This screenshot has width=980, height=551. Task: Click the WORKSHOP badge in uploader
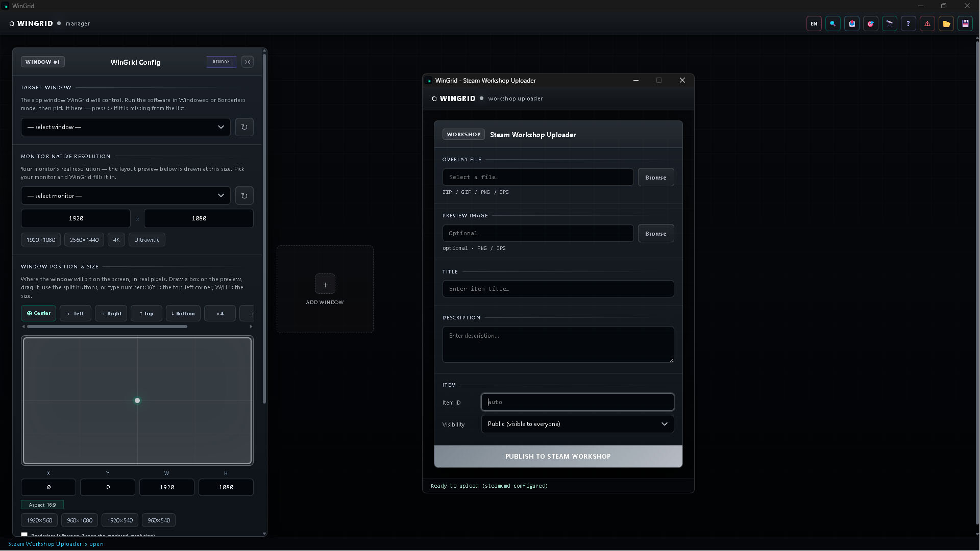[463, 135]
